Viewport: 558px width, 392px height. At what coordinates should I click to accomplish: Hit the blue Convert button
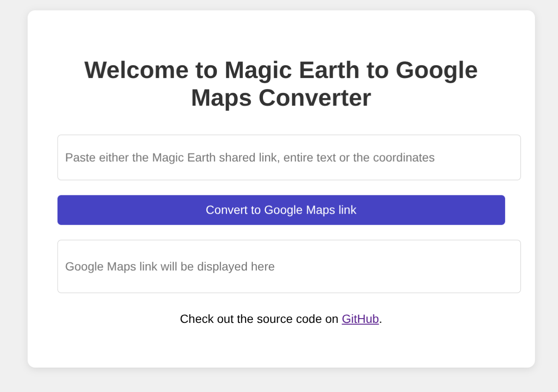tap(281, 210)
